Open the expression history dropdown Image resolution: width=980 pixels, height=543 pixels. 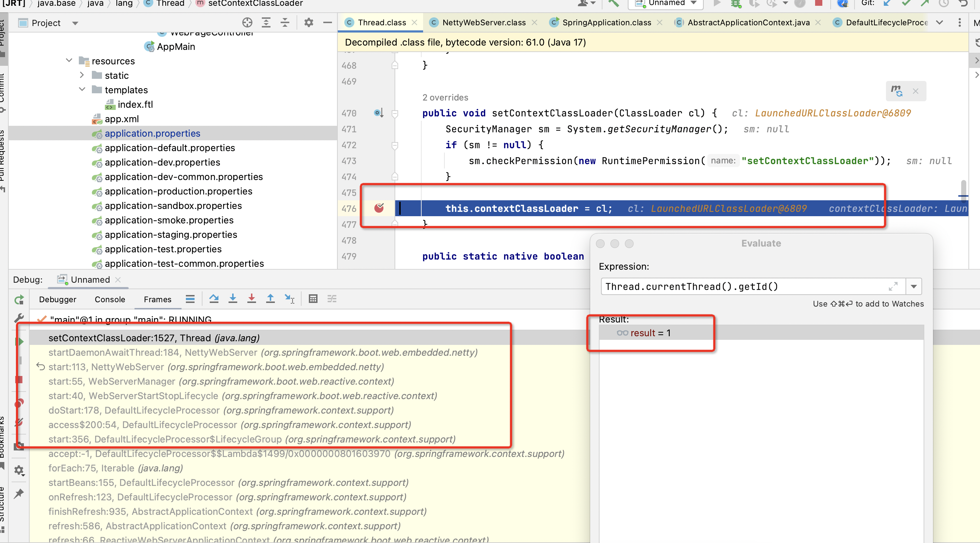[x=915, y=286]
